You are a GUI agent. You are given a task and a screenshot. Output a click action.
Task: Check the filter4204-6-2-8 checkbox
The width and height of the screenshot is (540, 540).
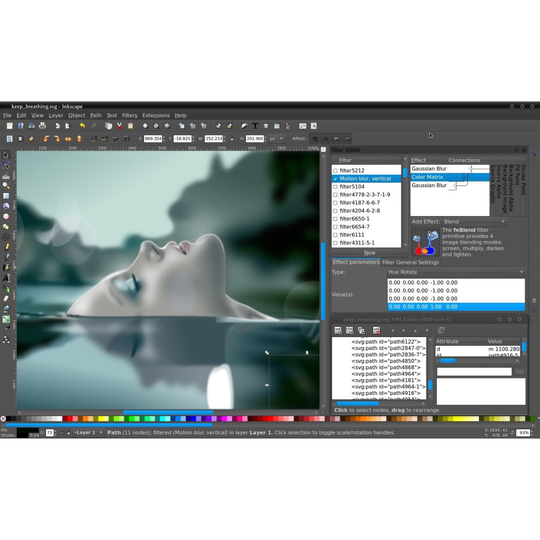[x=335, y=211]
